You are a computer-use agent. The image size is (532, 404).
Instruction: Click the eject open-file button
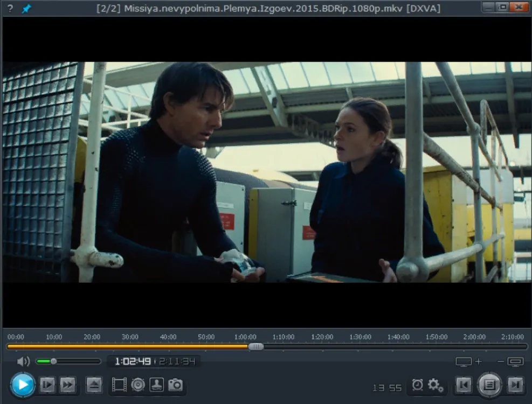coord(94,385)
